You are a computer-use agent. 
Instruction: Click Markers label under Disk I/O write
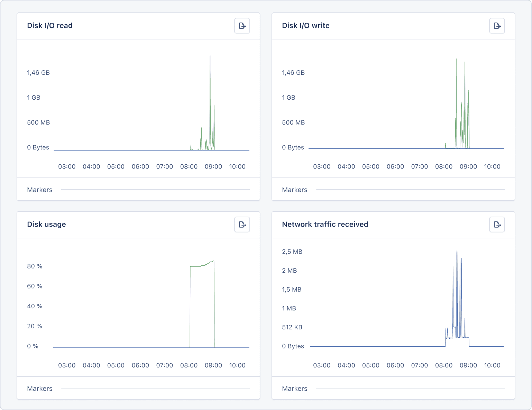coord(295,190)
